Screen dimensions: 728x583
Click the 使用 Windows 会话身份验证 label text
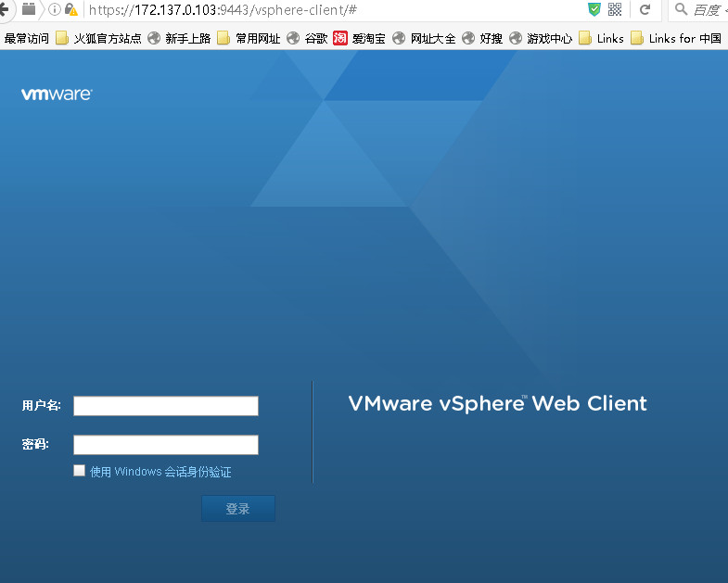coord(160,472)
